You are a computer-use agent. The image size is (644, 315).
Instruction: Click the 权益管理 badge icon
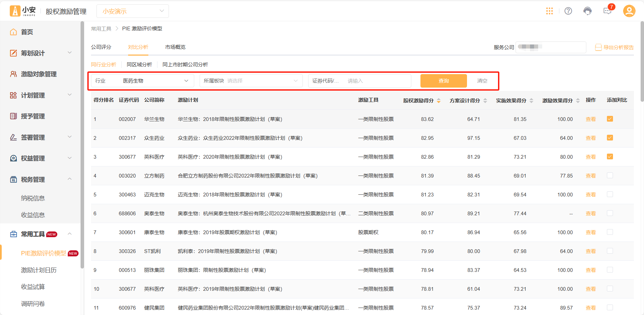point(13,158)
